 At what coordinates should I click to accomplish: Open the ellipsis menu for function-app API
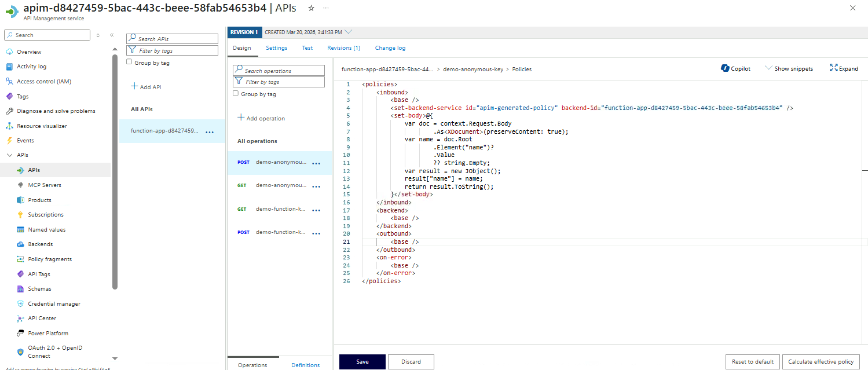pyautogui.click(x=210, y=131)
